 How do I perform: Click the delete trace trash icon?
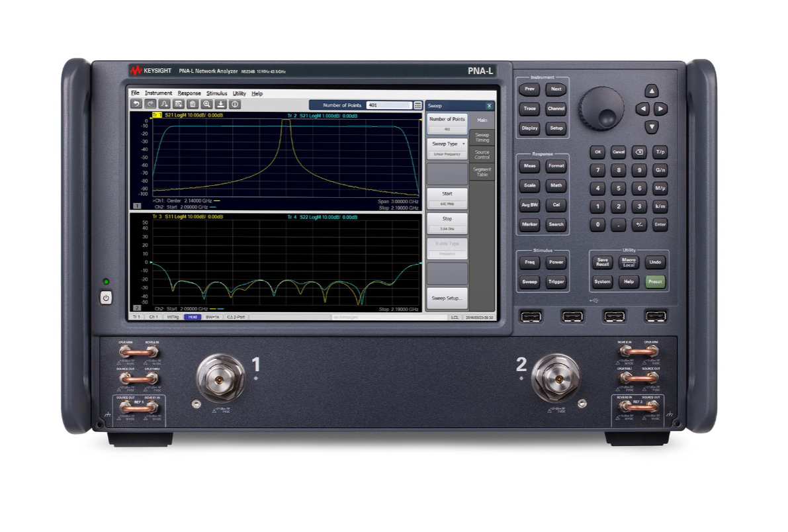(192, 104)
